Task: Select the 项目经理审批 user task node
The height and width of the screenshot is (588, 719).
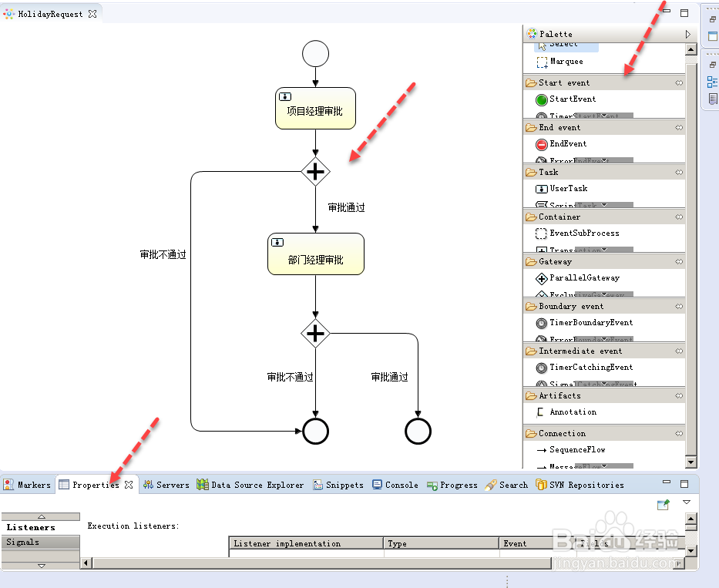Action: tap(315, 107)
